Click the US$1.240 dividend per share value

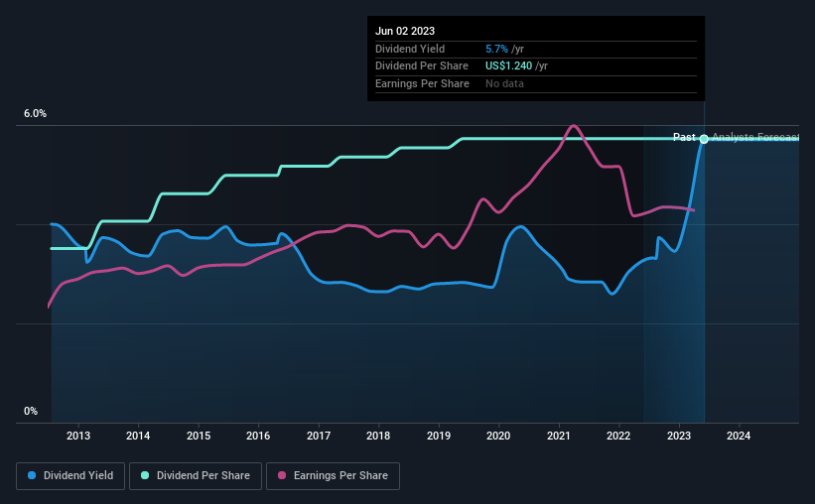pyautogui.click(x=509, y=66)
